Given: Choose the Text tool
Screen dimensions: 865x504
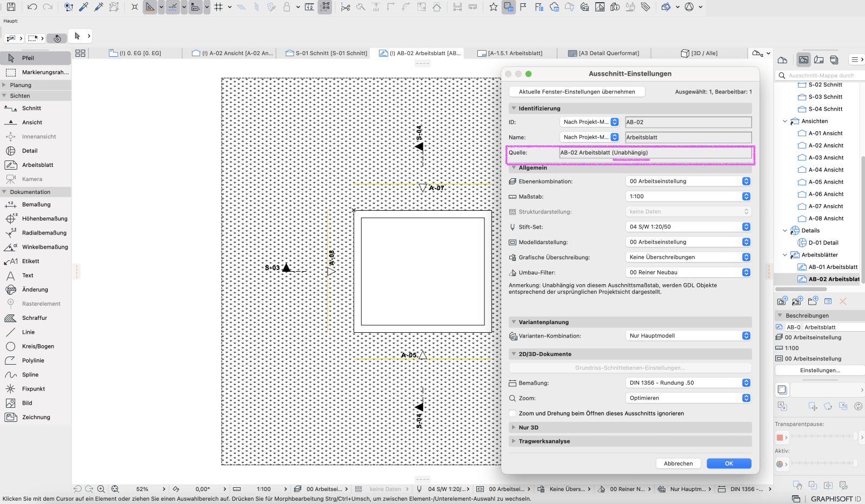Looking at the screenshot, I should (x=36, y=275).
